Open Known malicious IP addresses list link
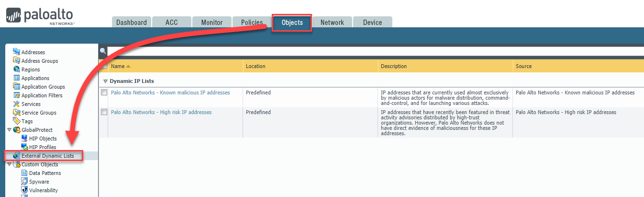The image size is (644, 197). 170,93
